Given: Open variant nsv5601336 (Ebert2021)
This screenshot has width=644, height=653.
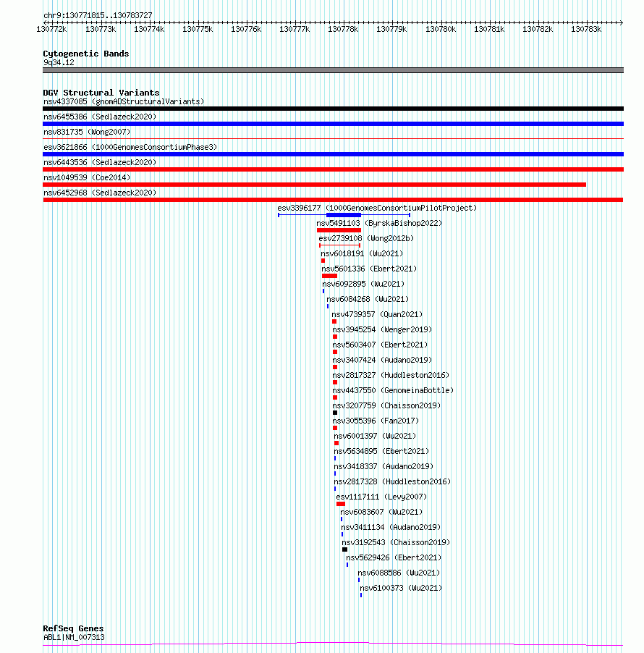Looking at the screenshot, I should coord(369,269).
